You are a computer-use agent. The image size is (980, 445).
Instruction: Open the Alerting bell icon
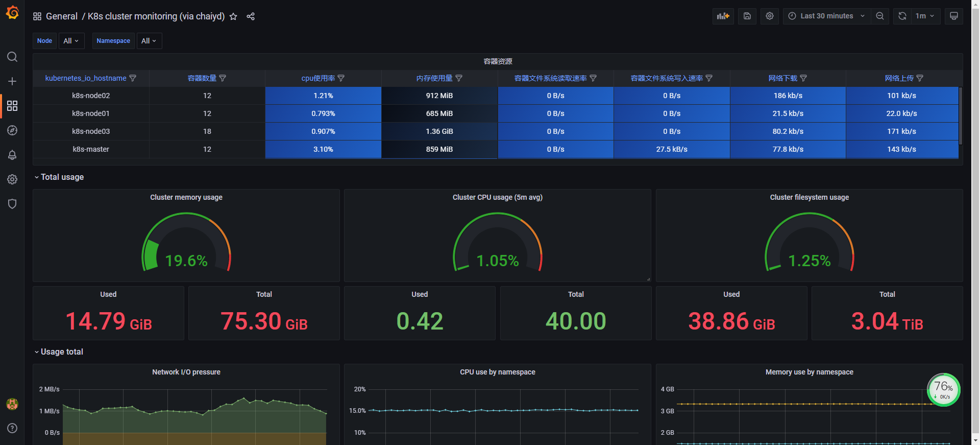pos(12,155)
